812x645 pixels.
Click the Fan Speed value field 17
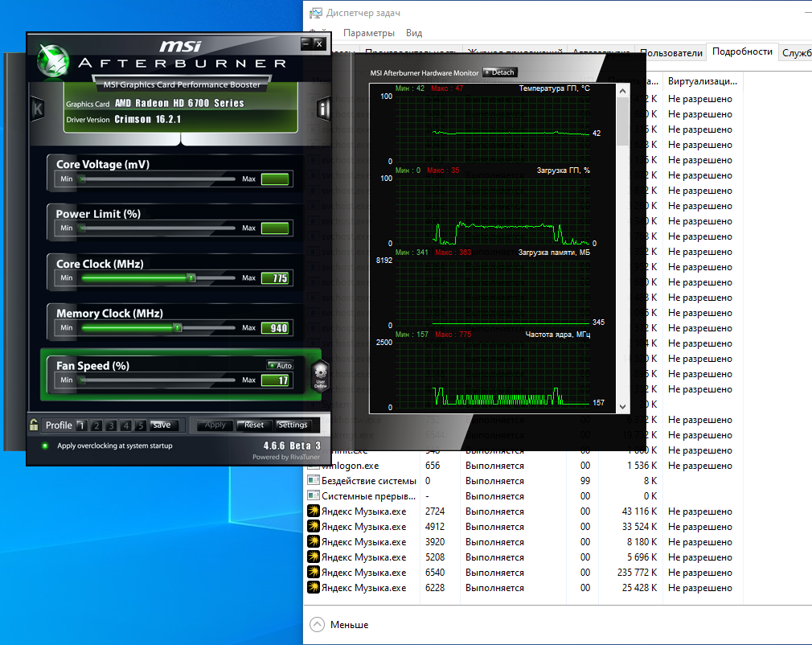point(275,380)
